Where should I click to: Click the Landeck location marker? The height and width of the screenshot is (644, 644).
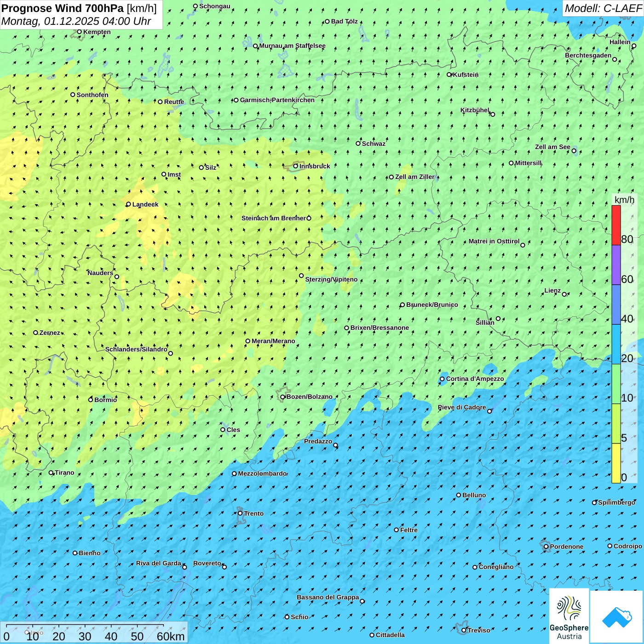129,204
